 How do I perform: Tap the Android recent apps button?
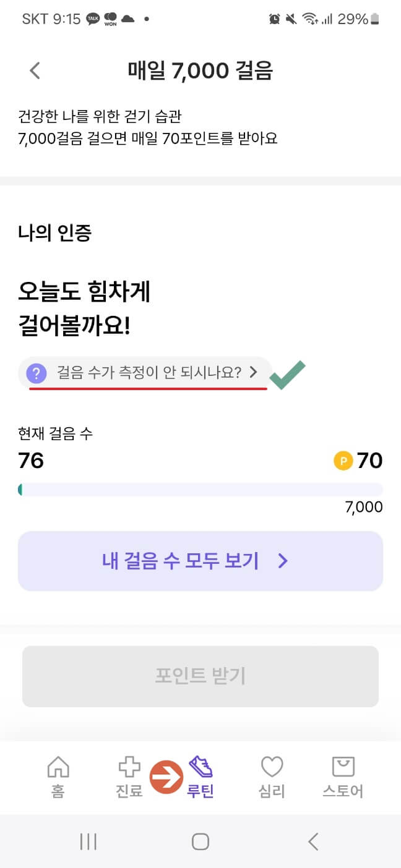(x=88, y=841)
